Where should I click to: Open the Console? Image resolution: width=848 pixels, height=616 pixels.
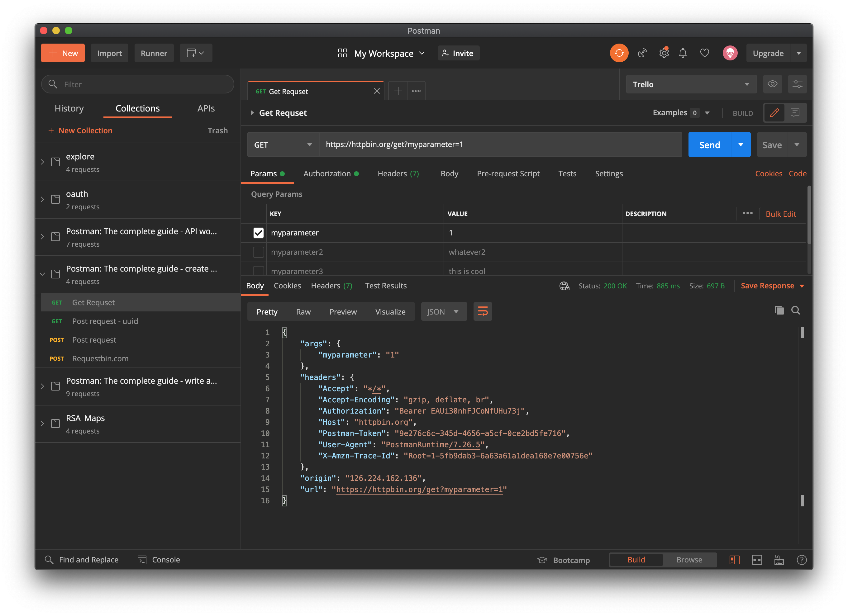pos(159,560)
